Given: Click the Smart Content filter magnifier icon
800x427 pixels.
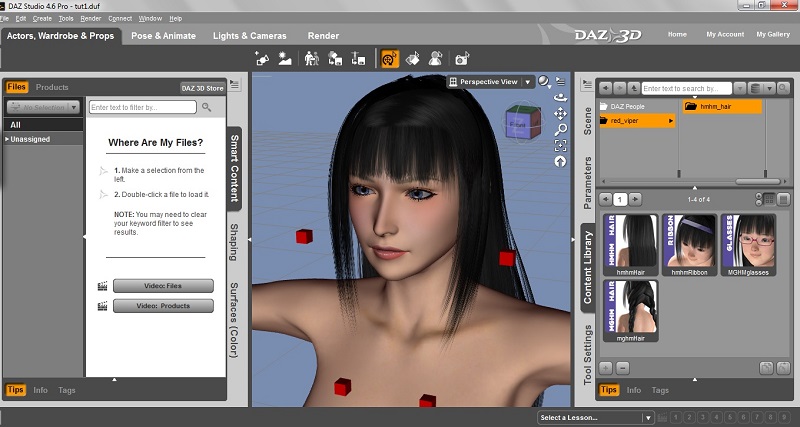Looking at the screenshot, I should [x=207, y=107].
